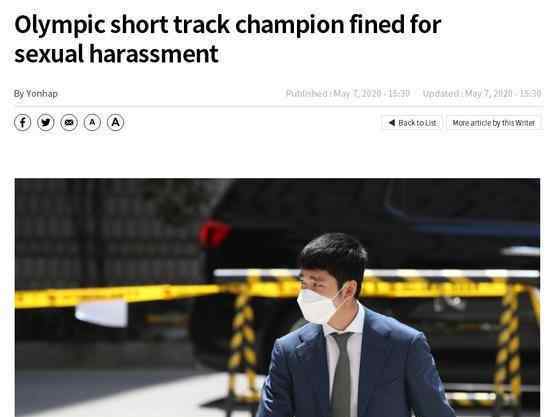The height and width of the screenshot is (417, 550).
Task: Send the article by email icon
Action: [69, 123]
